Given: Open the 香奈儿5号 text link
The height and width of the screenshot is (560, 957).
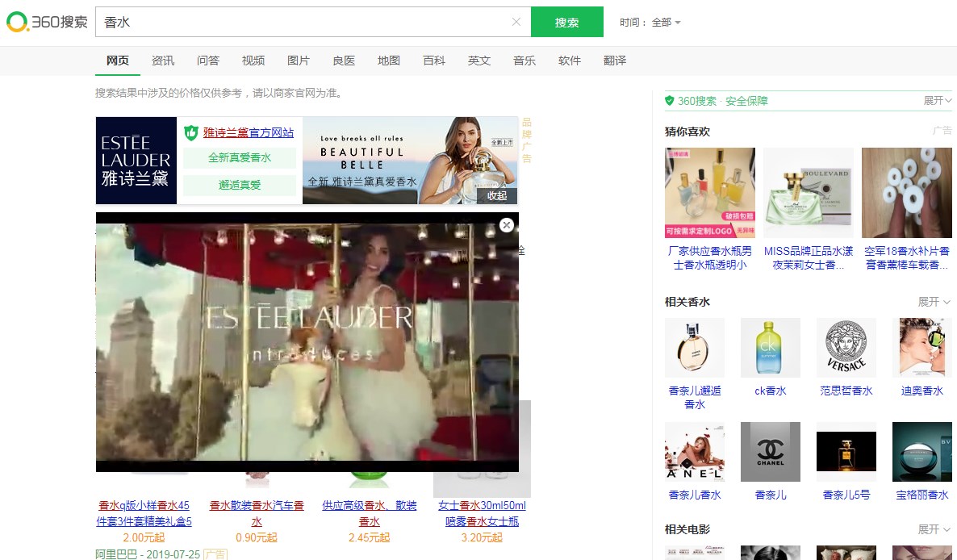Looking at the screenshot, I should (x=846, y=495).
